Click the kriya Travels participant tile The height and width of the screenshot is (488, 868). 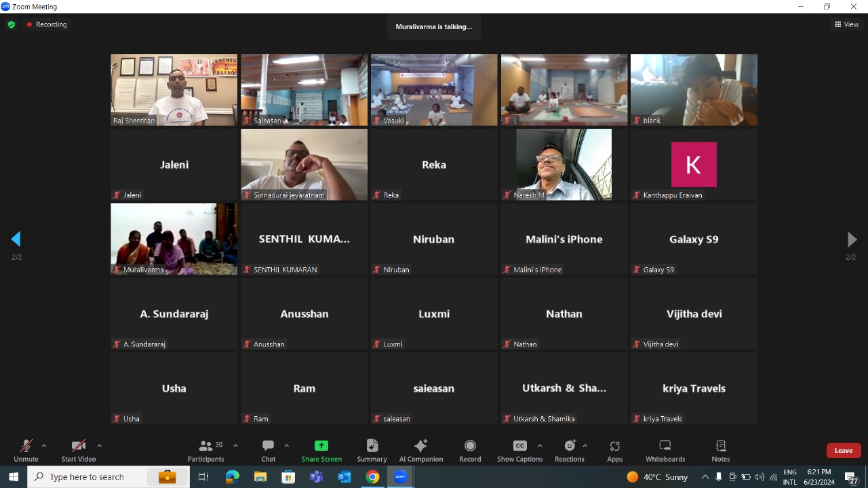(694, 388)
